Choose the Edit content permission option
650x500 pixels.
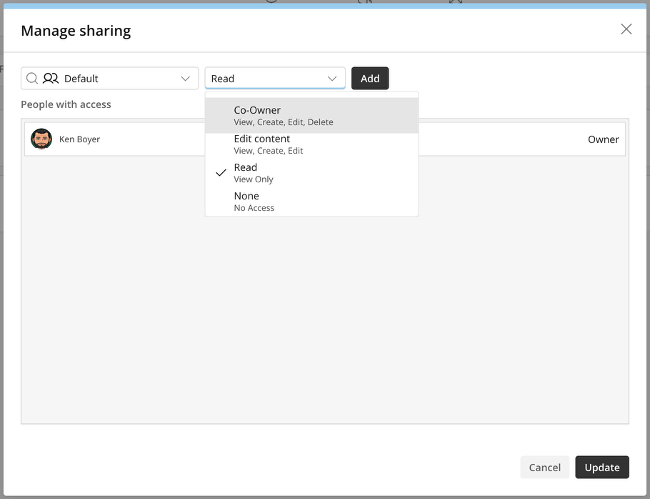[x=312, y=144]
